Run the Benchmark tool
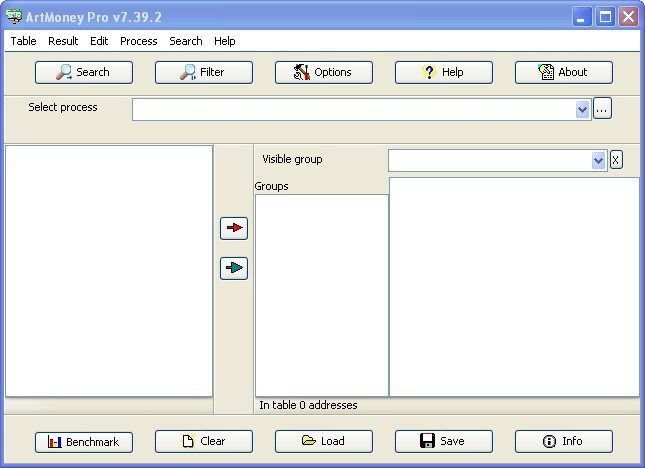645x468 pixels. pyautogui.click(x=84, y=441)
